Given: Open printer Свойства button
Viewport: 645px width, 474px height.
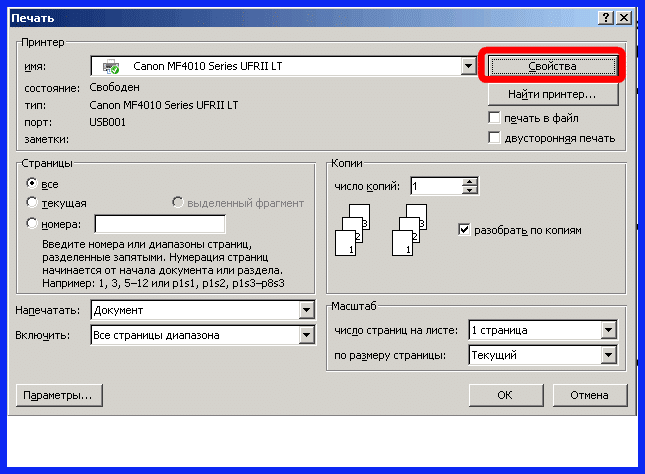Looking at the screenshot, I should [x=552, y=66].
